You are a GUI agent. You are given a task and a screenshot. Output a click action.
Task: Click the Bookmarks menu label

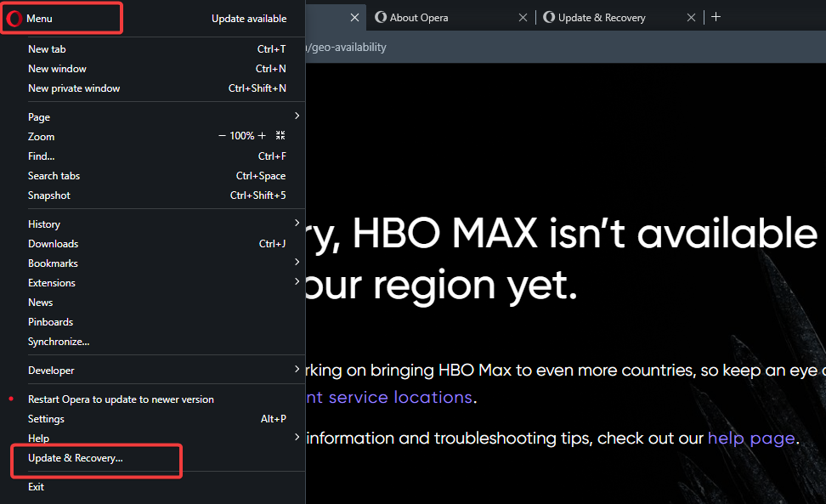[53, 263]
